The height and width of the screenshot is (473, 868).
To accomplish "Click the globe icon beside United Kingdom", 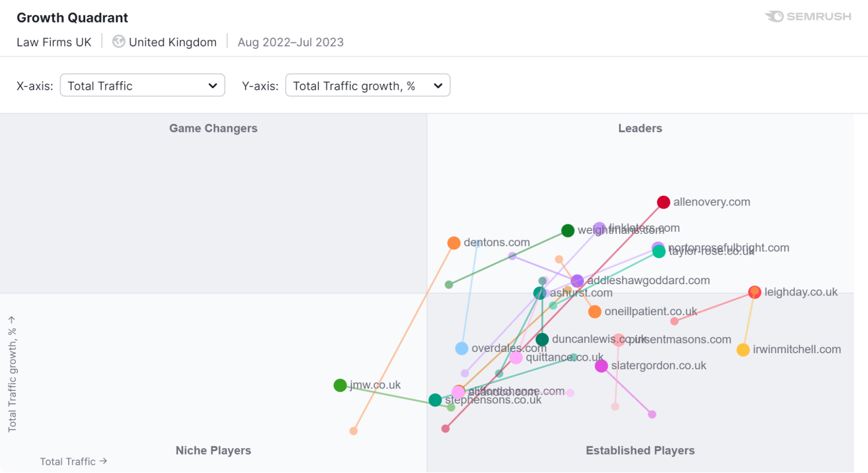I will point(119,42).
